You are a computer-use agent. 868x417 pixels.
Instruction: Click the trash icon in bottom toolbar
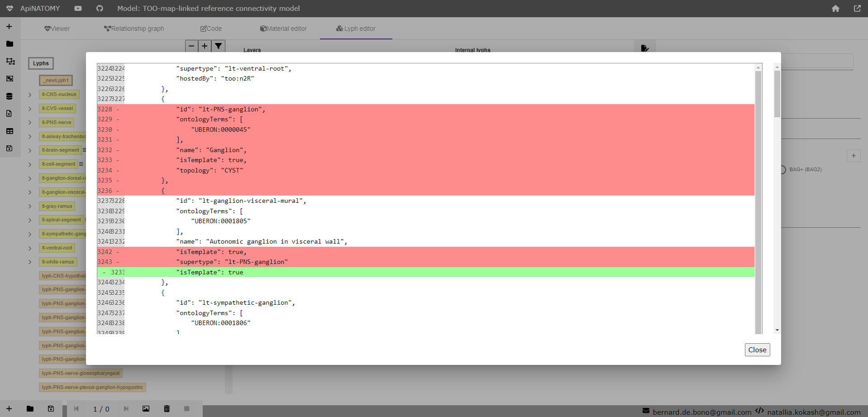coord(167,409)
